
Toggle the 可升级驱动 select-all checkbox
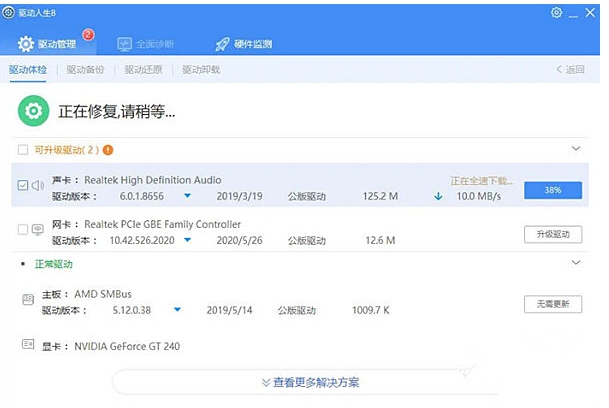23,150
